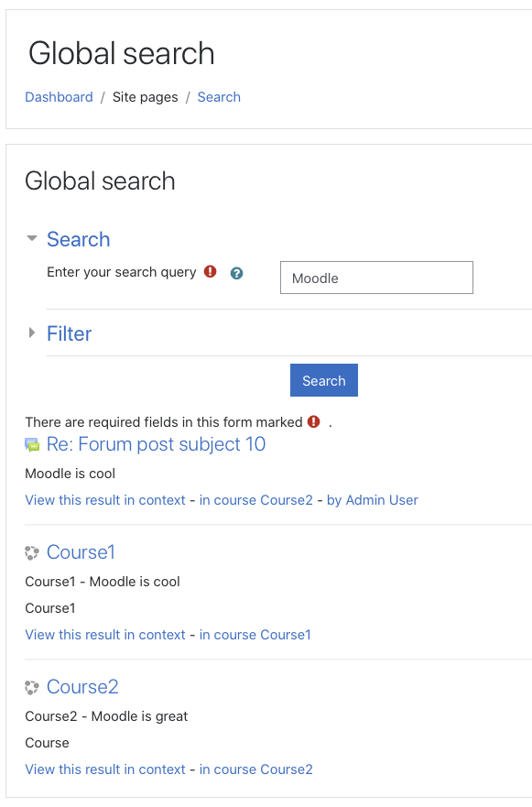The width and height of the screenshot is (532, 807).
Task: Open the Course2 result title
Action: click(82, 687)
